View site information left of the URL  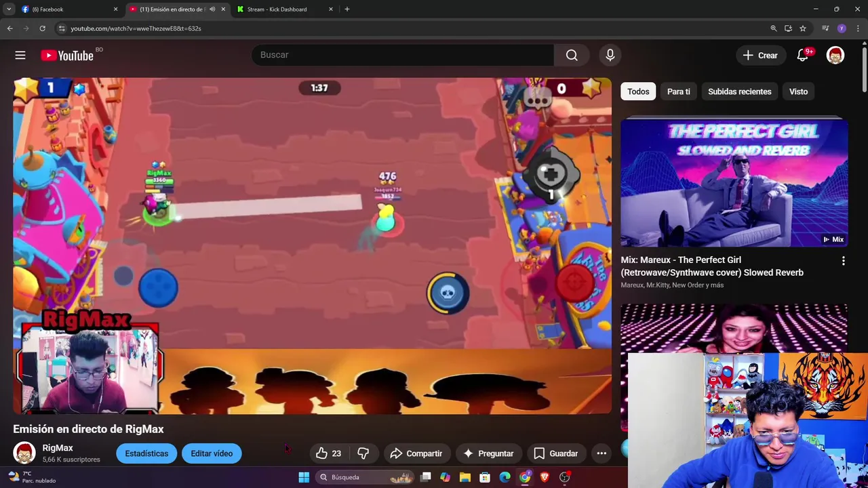click(x=62, y=28)
